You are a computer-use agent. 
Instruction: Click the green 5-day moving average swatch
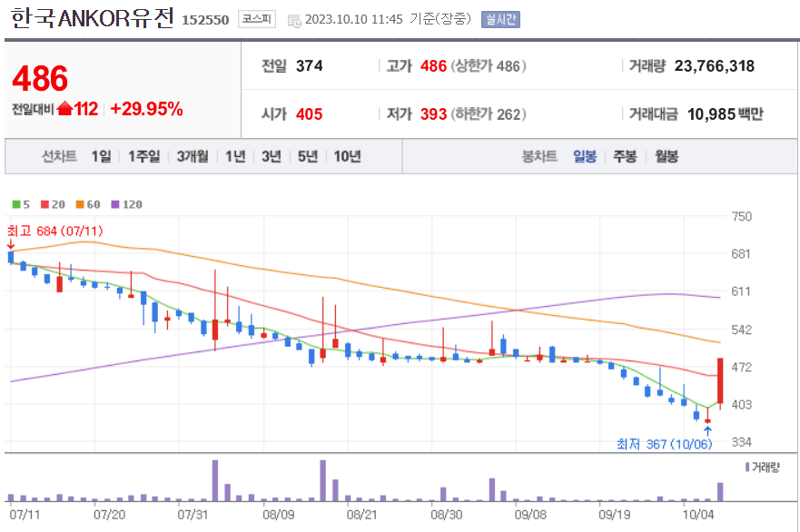[x=16, y=204]
